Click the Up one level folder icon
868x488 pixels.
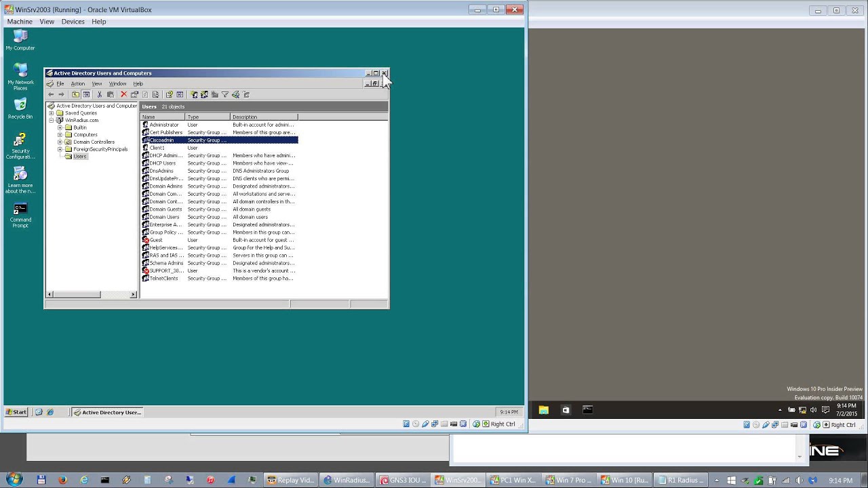click(x=75, y=94)
